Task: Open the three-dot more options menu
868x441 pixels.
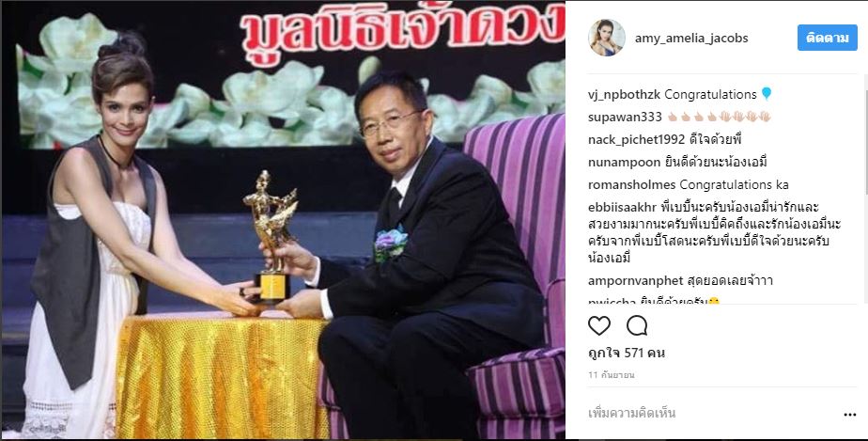Action: (850, 415)
